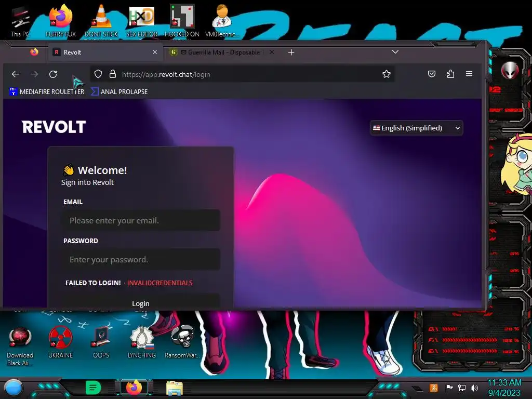Click the Email input field

pyautogui.click(x=140, y=220)
